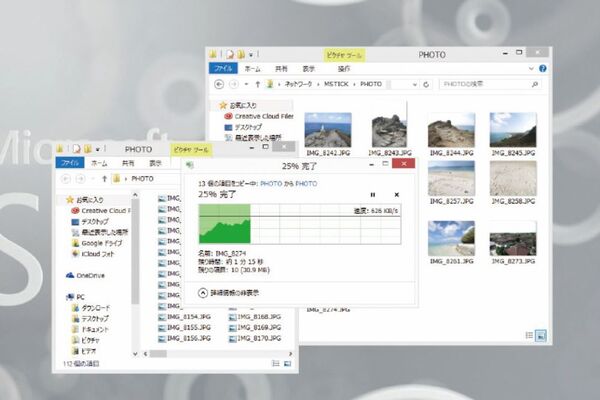Select thumbnail IMG_8242.JPG

click(328, 134)
